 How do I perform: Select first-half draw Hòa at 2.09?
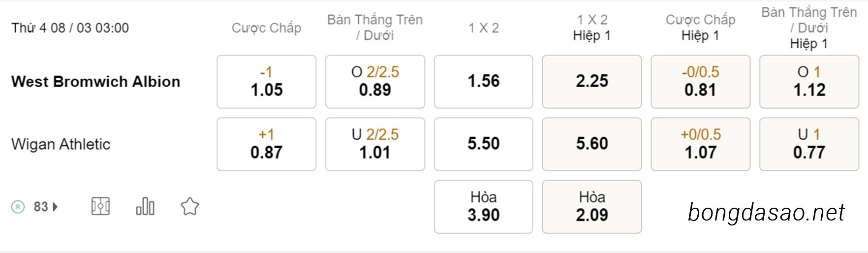[592, 207]
